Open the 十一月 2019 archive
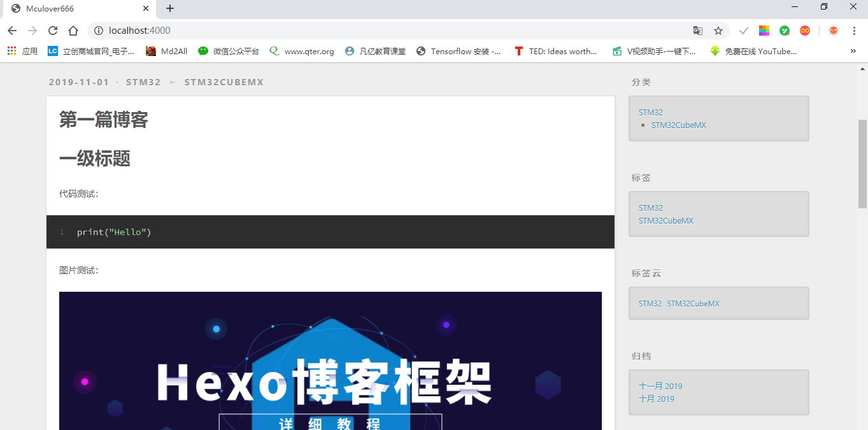The height and width of the screenshot is (430, 868). click(660, 386)
